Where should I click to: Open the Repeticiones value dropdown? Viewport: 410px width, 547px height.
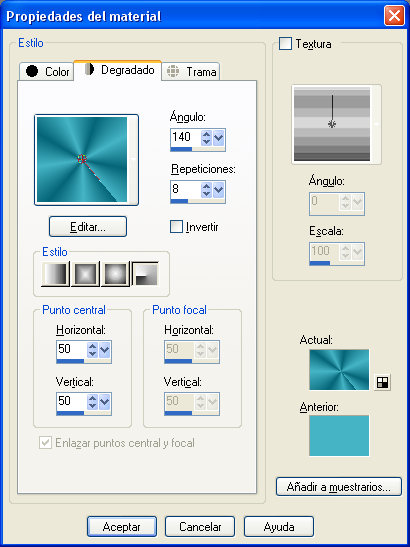click(x=218, y=190)
